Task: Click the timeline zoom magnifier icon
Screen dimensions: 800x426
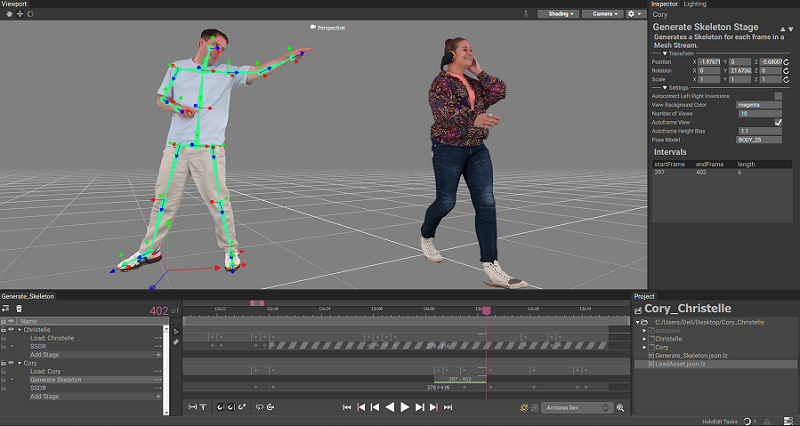Action: [620, 408]
